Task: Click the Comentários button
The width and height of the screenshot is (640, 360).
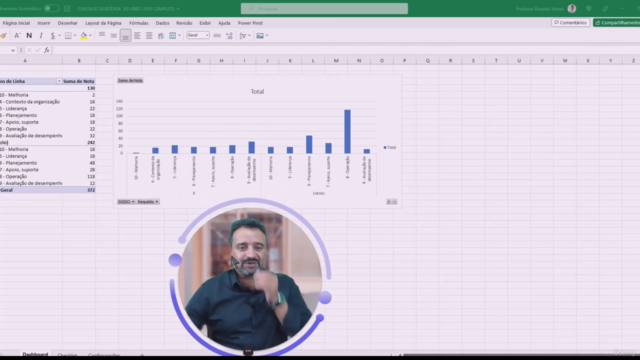Action: [x=570, y=23]
